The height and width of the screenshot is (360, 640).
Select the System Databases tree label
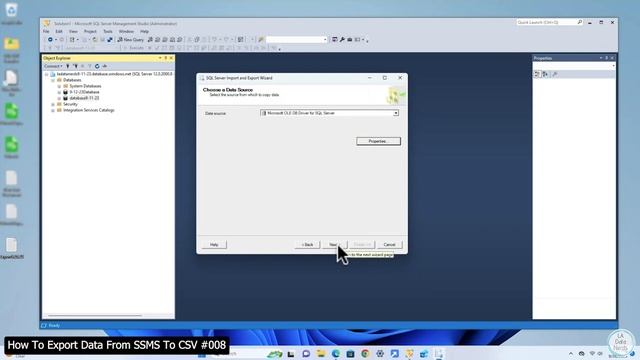85,87
